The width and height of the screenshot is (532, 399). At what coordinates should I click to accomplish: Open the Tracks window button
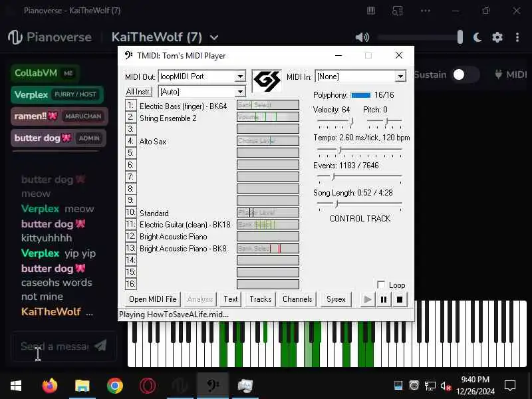coord(261,299)
